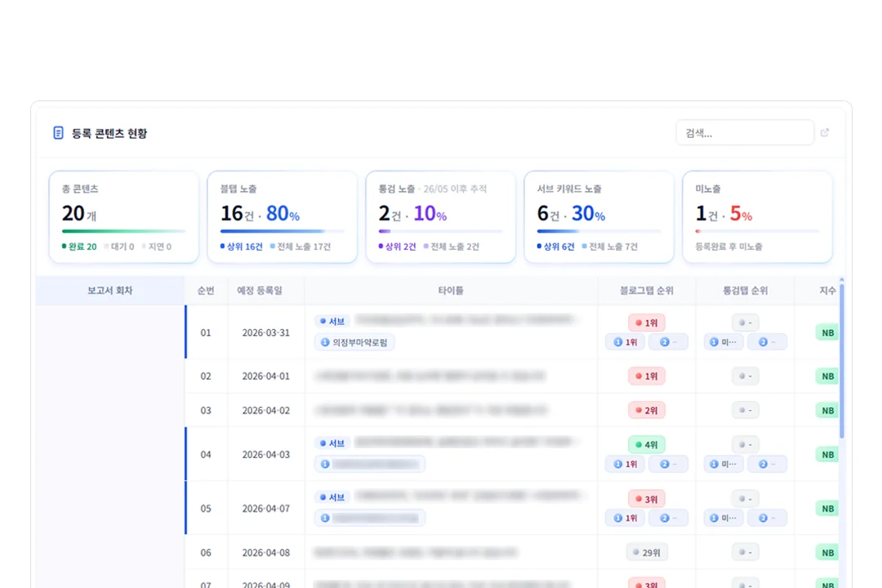Click row number 04 cell
The image size is (882, 588).
206,455
